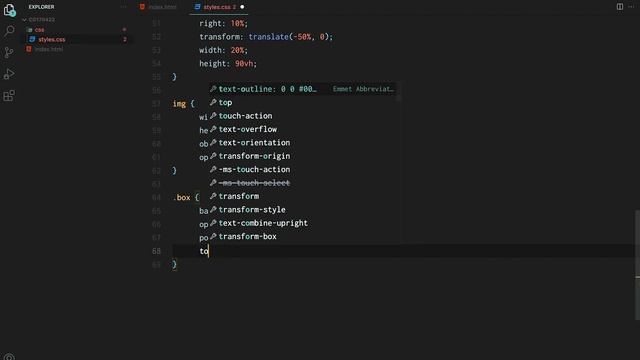Choose the text-outline Emmet suggestion
640x360 pixels.
click(303, 89)
